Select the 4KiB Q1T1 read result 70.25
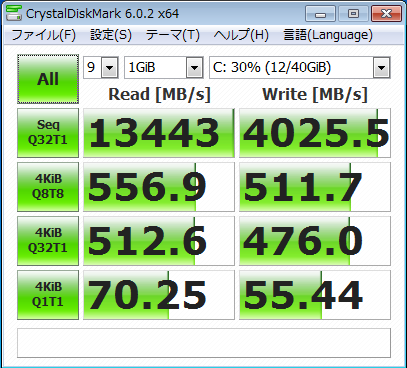407x368 pixels. point(159,295)
